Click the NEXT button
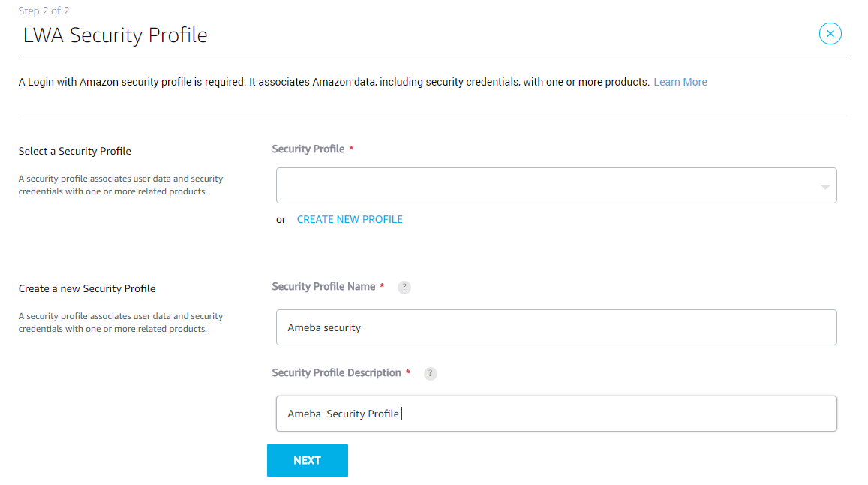This screenshot has width=868, height=485. pyautogui.click(x=308, y=461)
